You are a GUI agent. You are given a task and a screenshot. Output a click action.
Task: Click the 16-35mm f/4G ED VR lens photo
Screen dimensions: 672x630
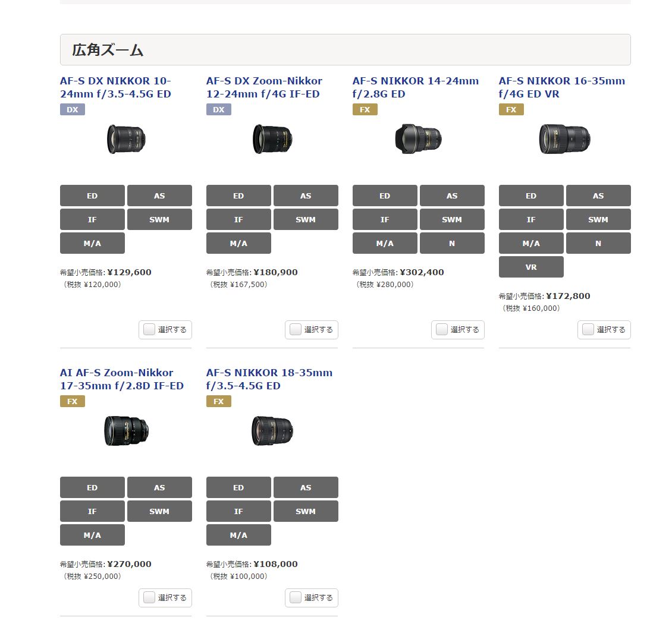tap(564, 138)
